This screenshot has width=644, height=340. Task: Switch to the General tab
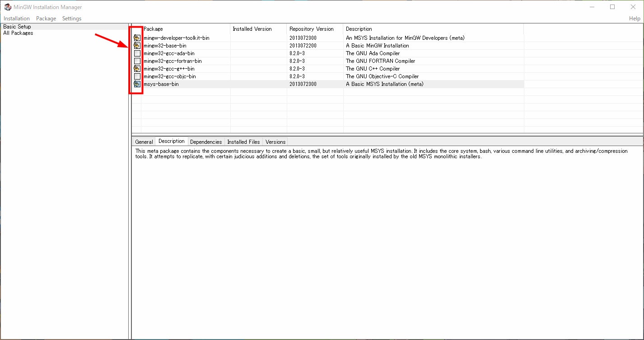[144, 142]
